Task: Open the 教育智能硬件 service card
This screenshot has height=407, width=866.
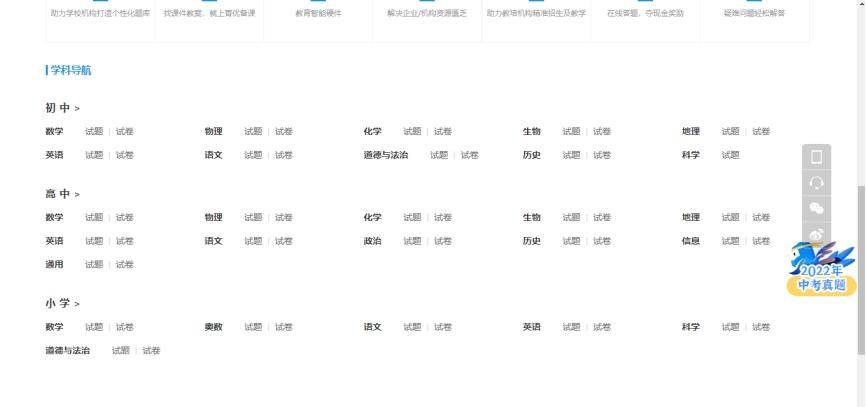Action: [x=318, y=19]
